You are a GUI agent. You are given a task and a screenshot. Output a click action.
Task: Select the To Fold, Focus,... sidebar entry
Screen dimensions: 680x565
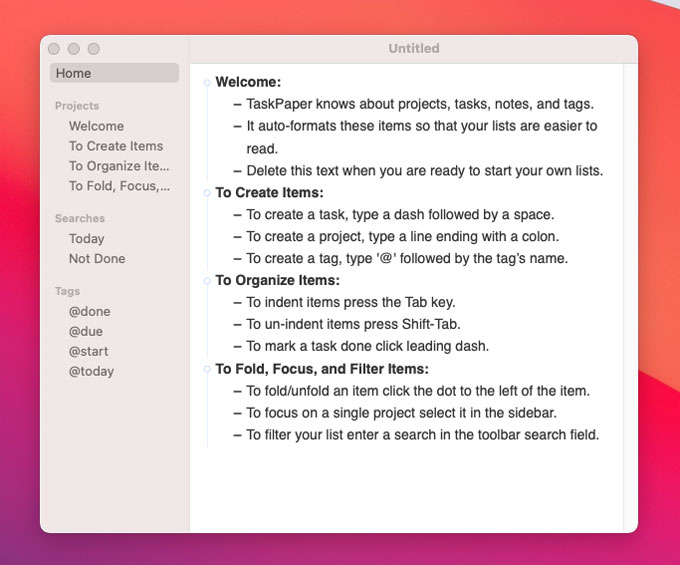coord(119,186)
